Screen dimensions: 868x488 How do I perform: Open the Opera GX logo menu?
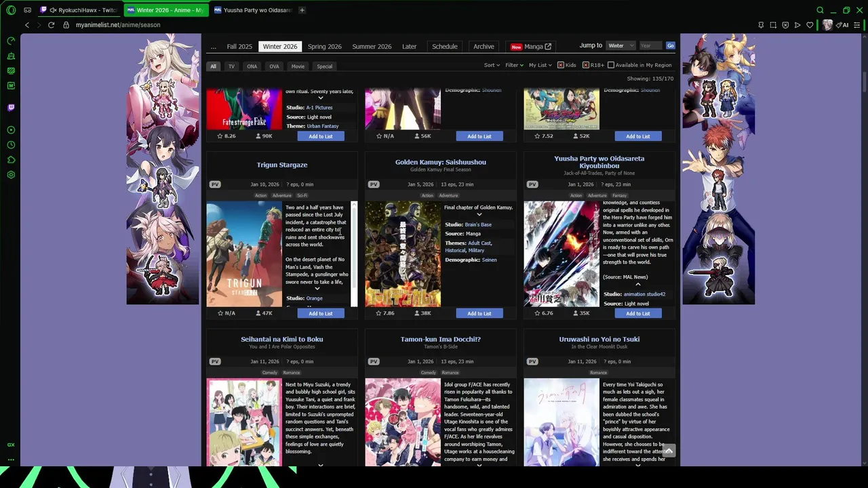click(x=11, y=10)
